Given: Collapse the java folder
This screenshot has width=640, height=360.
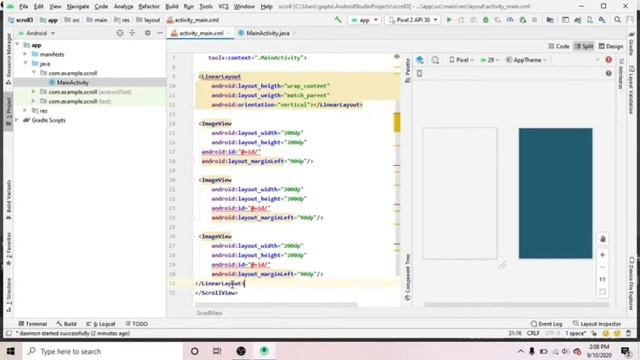Looking at the screenshot, I should pos(25,63).
